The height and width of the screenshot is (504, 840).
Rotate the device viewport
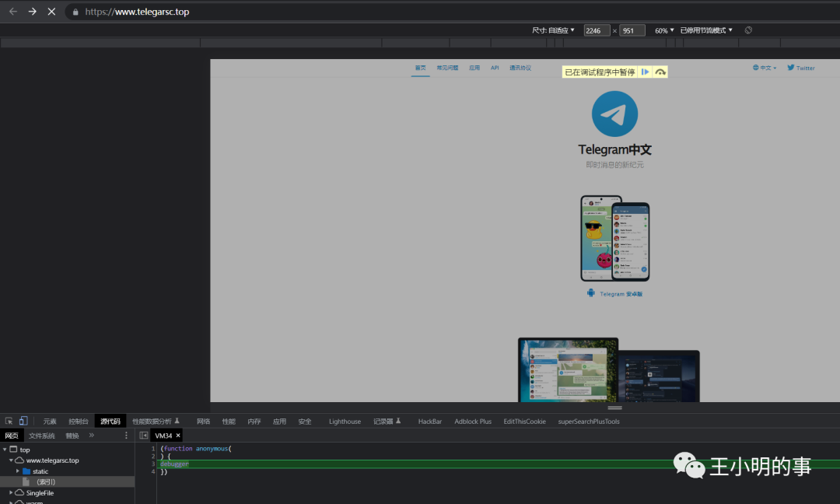(x=748, y=30)
